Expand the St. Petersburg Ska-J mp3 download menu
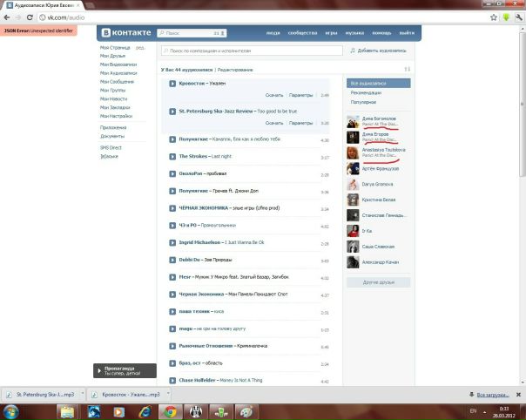The image size is (526, 420). click(x=81, y=394)
